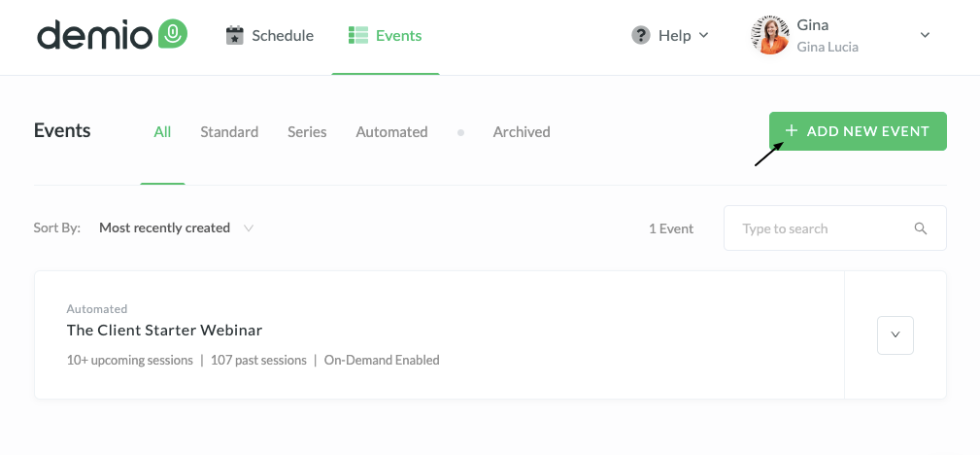Open the Sort By dropdown
The height and width of the screenshot is (455, 980).
(x=175, y=228)
